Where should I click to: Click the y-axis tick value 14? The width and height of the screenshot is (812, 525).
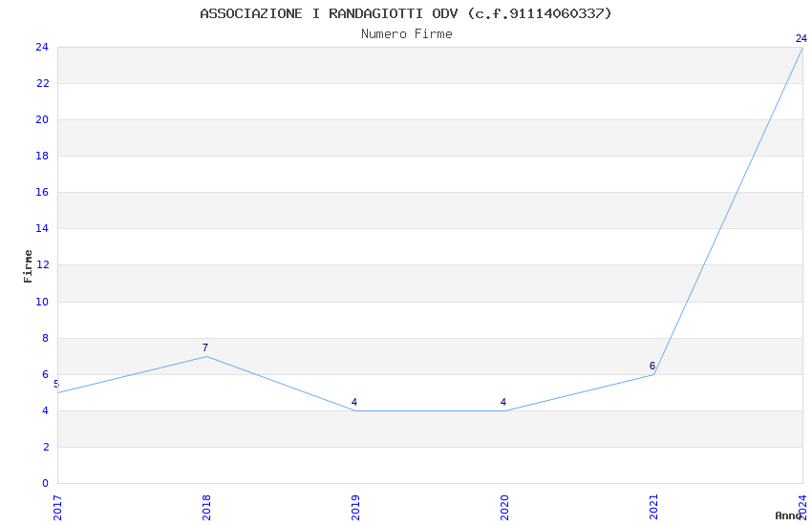(x=42, y=228)
